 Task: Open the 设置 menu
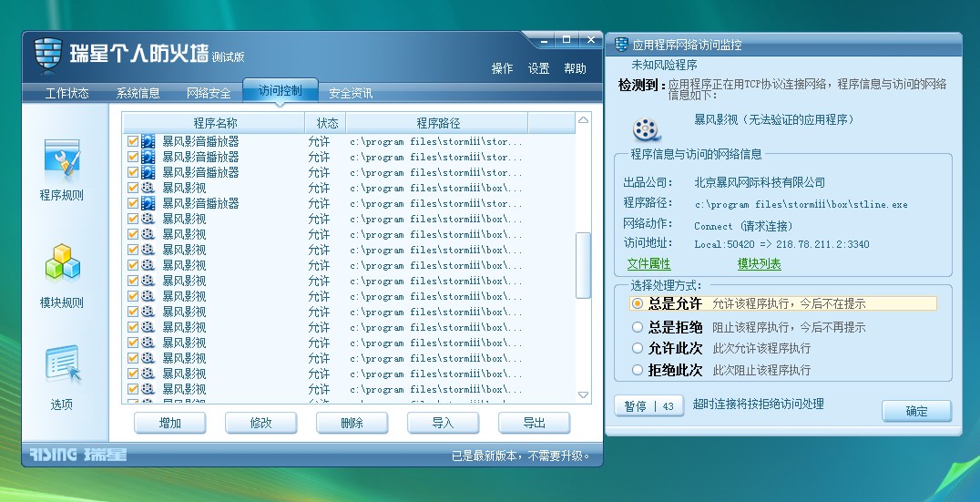click(x=538, y=68)
